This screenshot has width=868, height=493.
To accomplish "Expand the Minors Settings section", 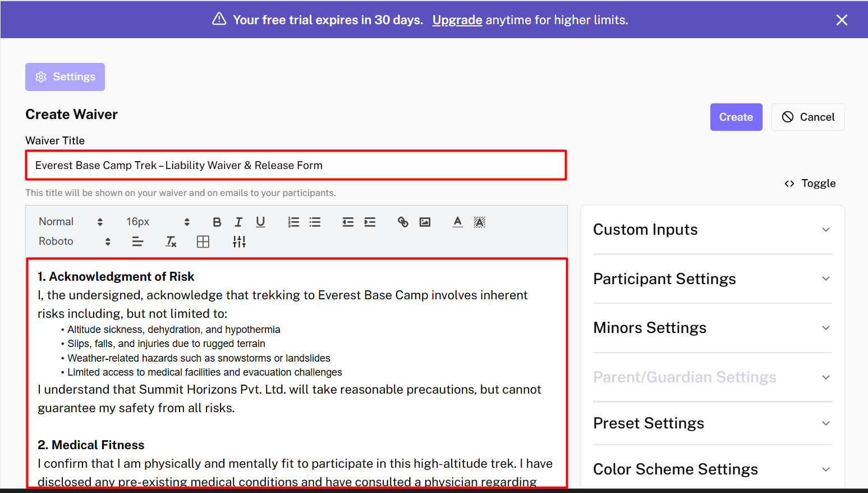I will coord(712,328).
